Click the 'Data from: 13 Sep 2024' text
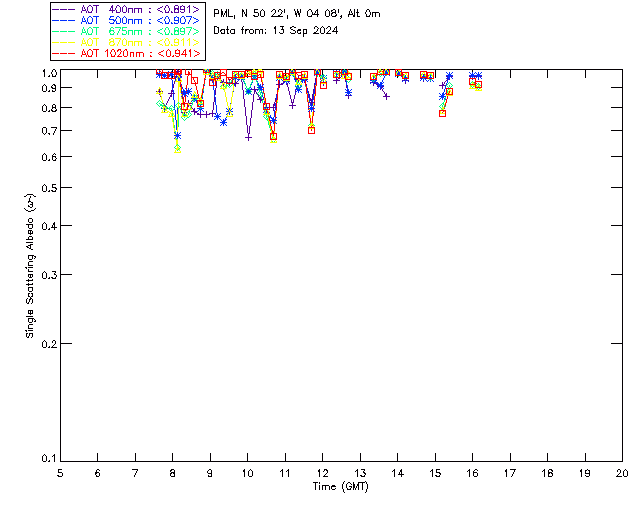This screenshot has width=640, height=512. 276,31
